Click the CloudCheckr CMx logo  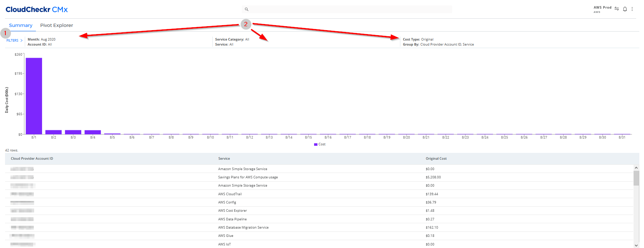(37, 9)
